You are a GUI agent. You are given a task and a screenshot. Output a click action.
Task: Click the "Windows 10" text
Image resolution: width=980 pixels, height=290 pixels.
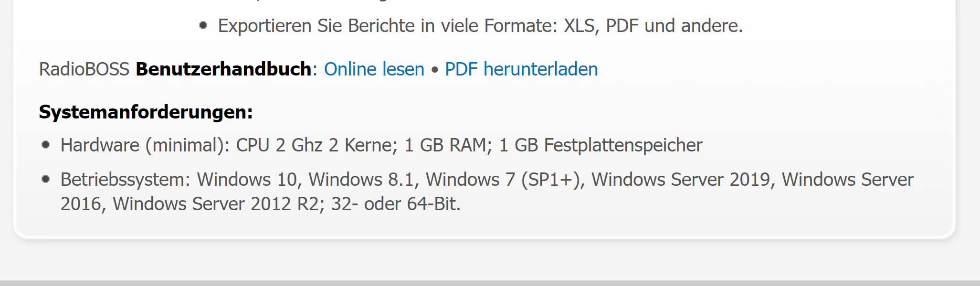coord(248,180)
